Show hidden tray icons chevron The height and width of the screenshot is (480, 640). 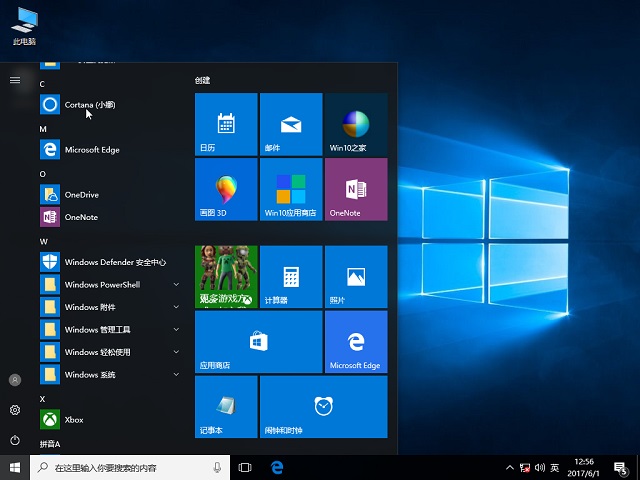tap(510, 468)
